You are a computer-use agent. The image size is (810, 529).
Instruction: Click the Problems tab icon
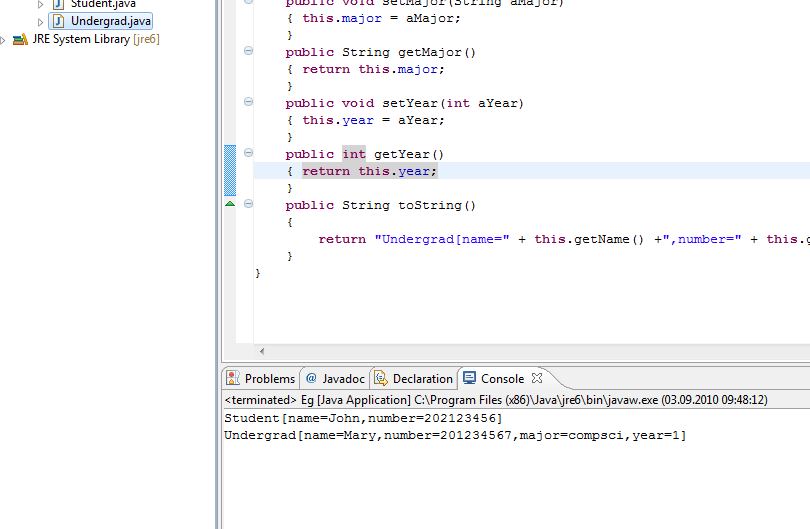(x=233, y=378)
